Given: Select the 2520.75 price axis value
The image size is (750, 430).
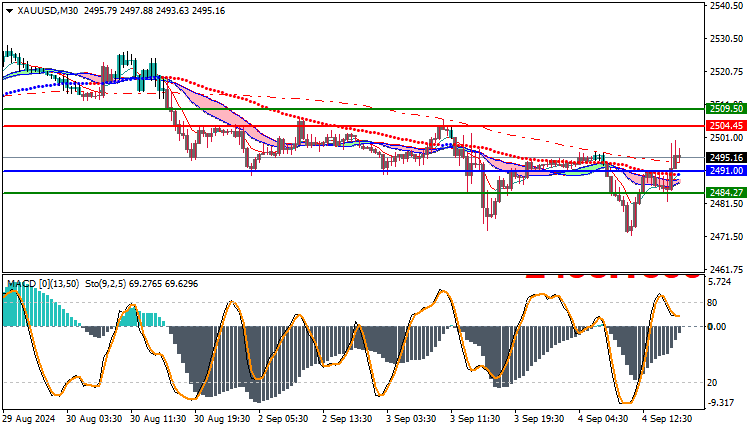Looking at the screenshot, I should tap(727, 72).
